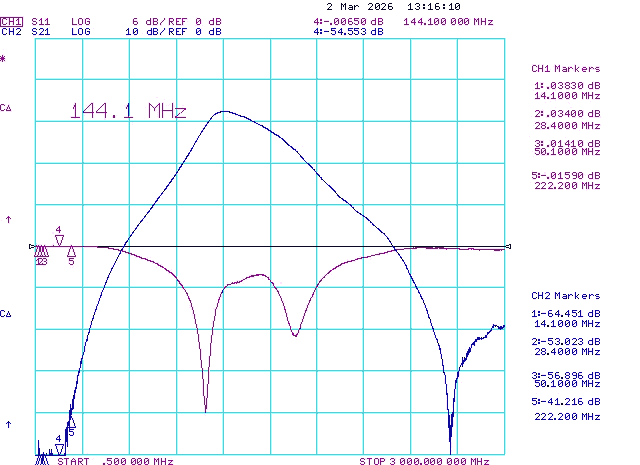Click the upper C∆ status annotation
Image resolution: width=640 pixels, height=465 pixels.
(x=6, y=108)
